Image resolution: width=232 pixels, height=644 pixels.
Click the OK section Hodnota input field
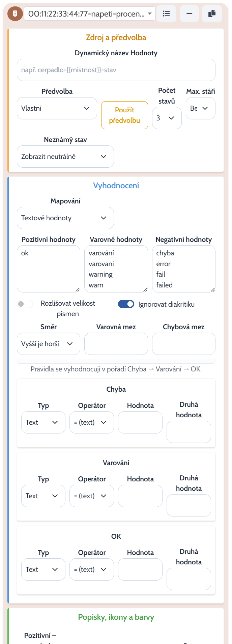140,569
